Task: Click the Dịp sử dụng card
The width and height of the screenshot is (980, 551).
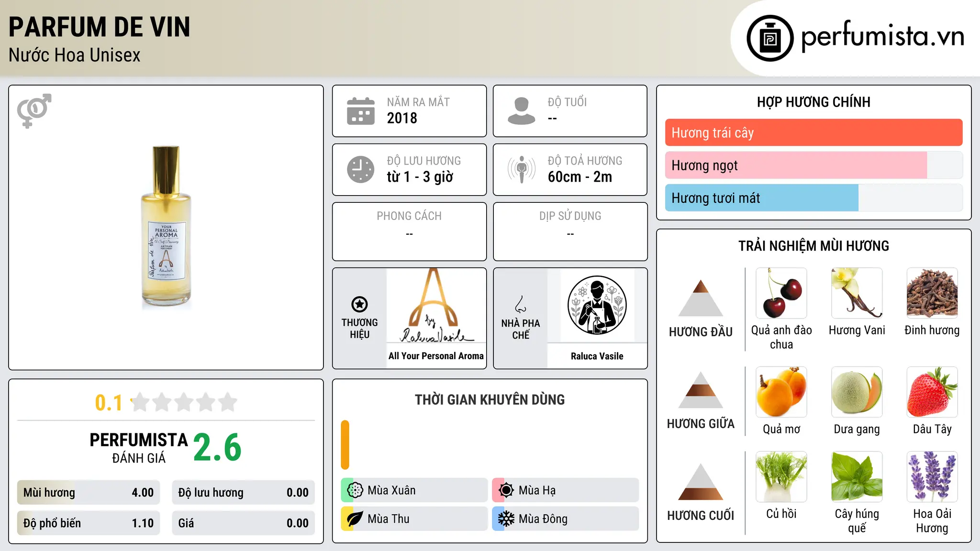Action: (x=570, y=231)
